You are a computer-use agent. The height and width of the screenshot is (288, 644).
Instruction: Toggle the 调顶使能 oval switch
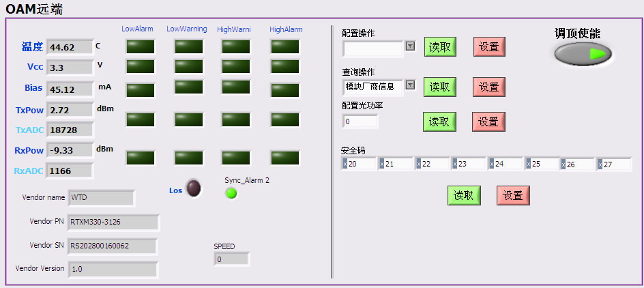(x=583, y=54)
